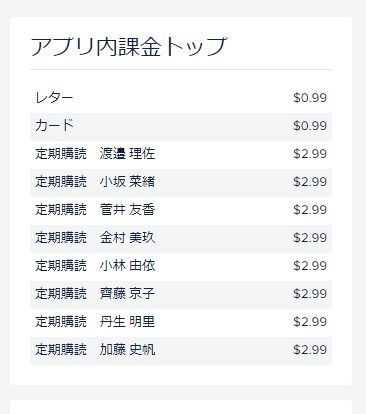Open 定期購読 渡邉 理佐 entry
The image size is (366, 414).
(x=181, y=155)
